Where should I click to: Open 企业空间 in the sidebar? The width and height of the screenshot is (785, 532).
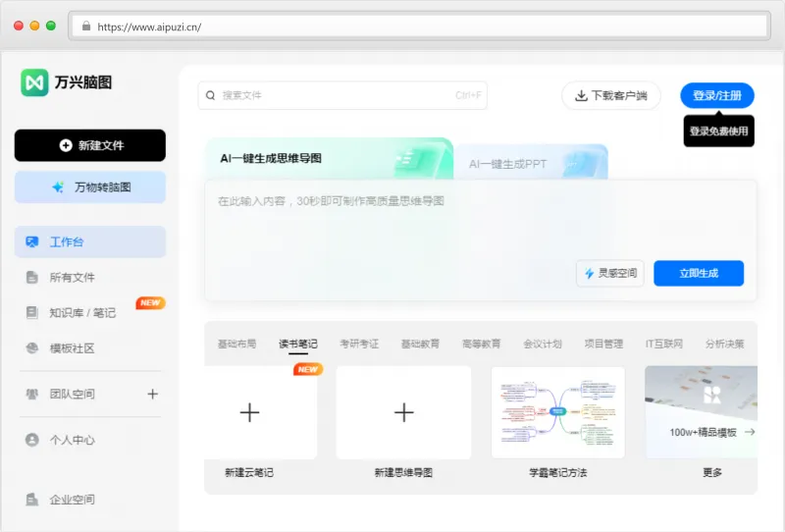tap(90, 499)
